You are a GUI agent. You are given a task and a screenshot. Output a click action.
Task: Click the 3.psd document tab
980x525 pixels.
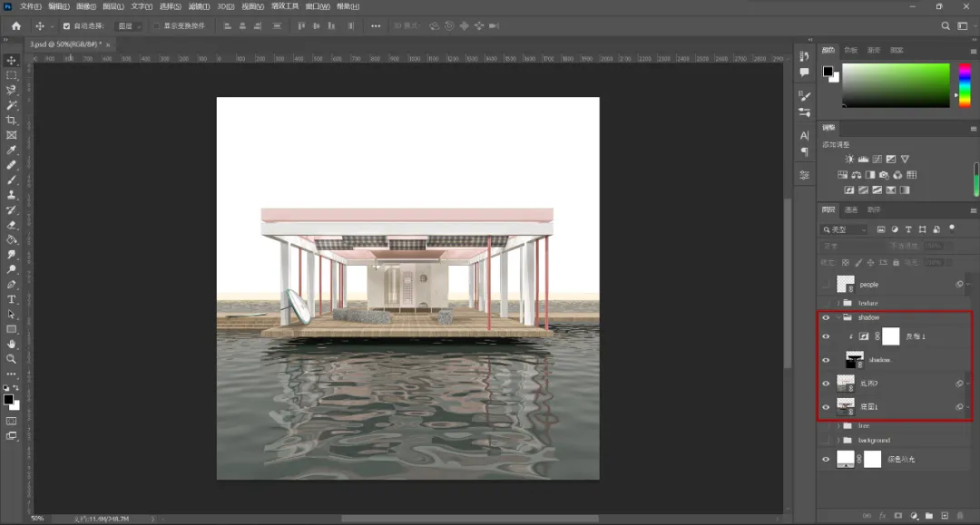65,45
